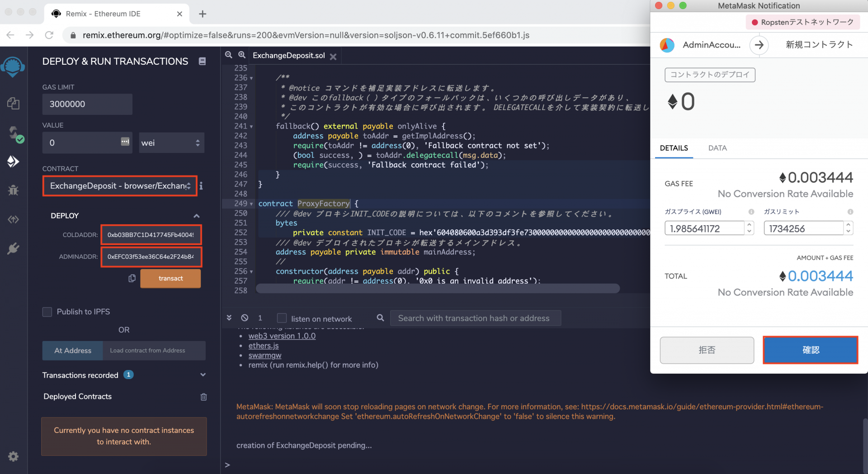Fold the constructor at line 256
The image size is (868, 474).
251,272
